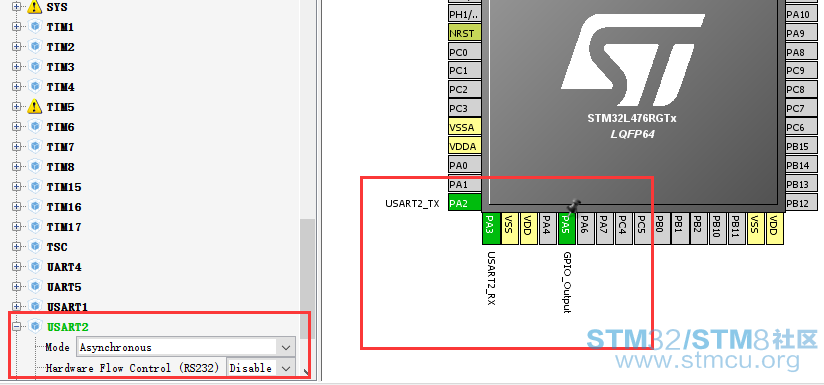Click the green PA3 pin
824x385 pixels.
[x=491, y=228]
